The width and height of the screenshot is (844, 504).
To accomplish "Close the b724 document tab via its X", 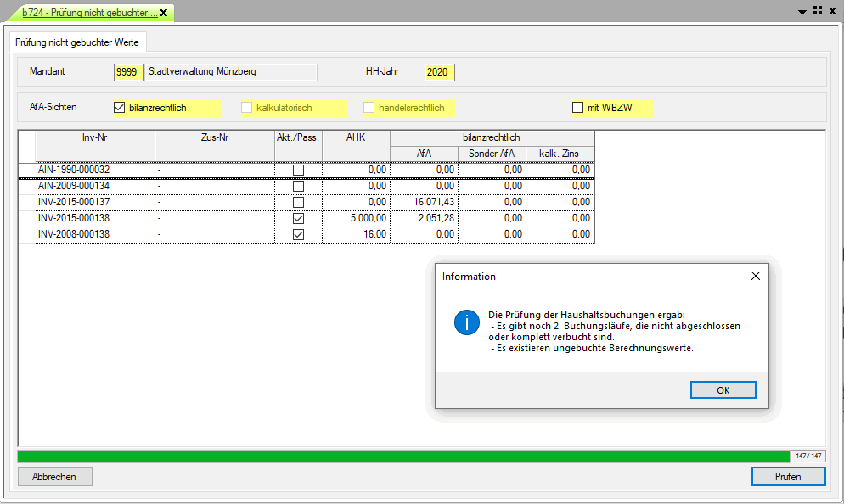I will pyautogui.click(x=164, y=13).
